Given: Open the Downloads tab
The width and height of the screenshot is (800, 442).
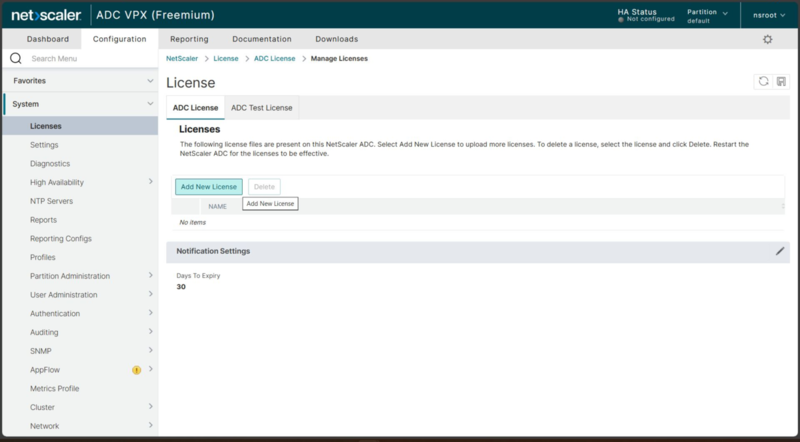Looking at the screenshot, I should [337, 39].
